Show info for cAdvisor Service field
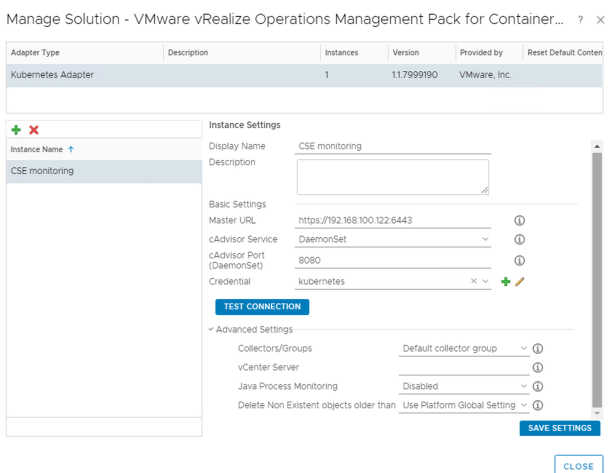Screen dimensions: 615x473 click(519, 239)
